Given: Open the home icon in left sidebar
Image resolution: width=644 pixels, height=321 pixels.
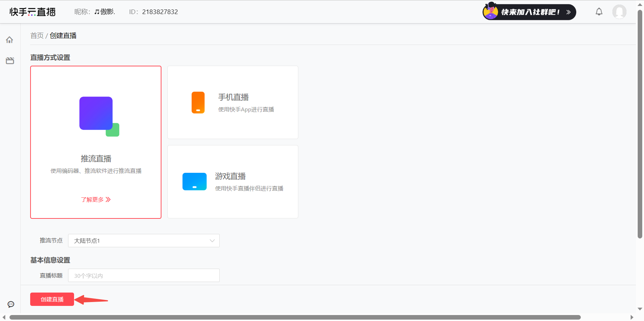Looking at the screenshot, I should coord(9,40).
